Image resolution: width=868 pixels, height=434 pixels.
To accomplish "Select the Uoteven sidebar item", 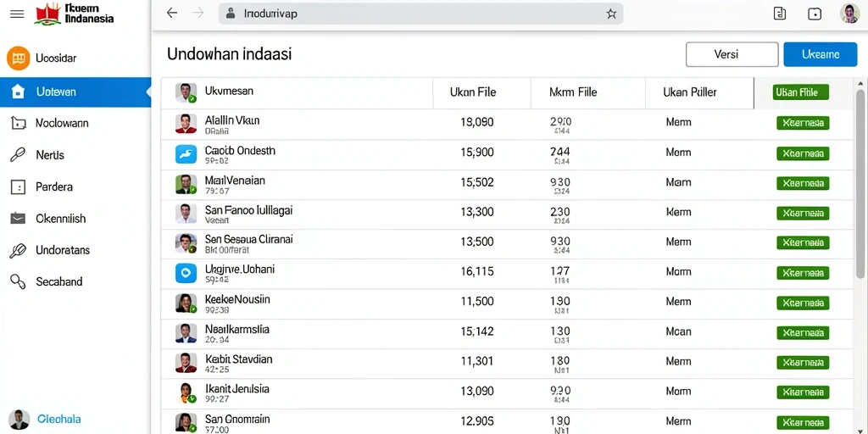I will coord(75,92).
